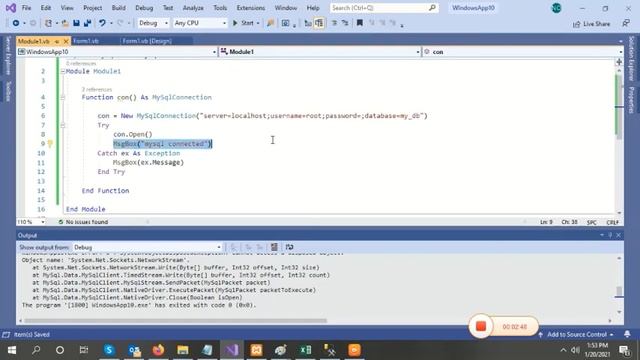Open the Tools menu
The height and width of the screenshot is (360, 640).
tap(220, 8)
